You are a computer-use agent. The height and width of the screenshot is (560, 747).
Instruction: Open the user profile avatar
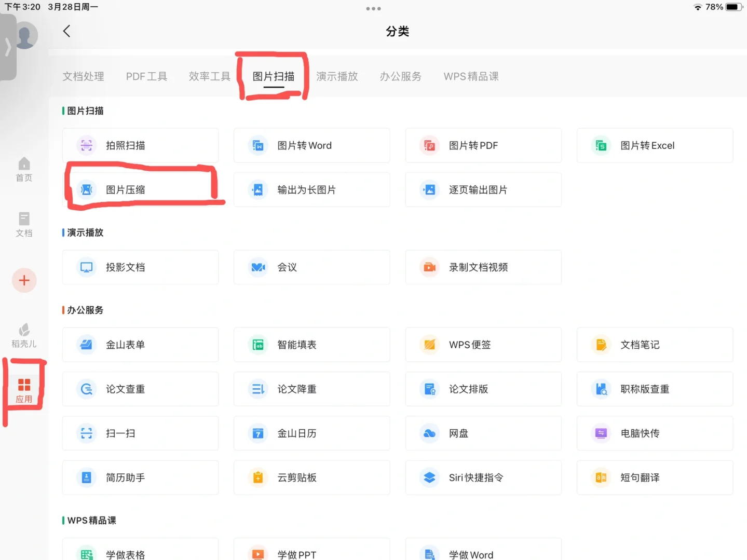26,35
